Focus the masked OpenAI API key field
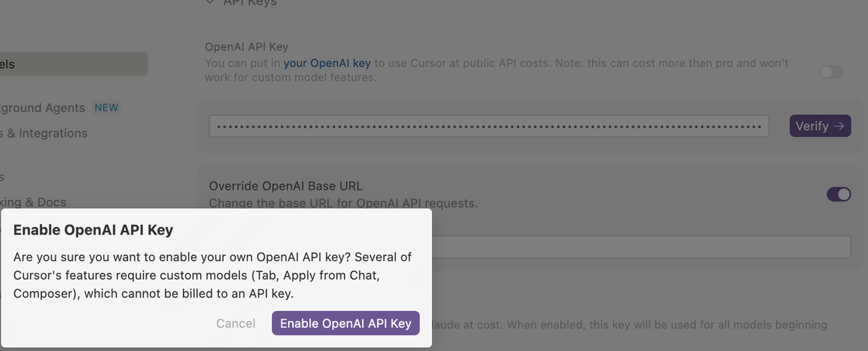The image size is (868, 351). pos(488,126)
